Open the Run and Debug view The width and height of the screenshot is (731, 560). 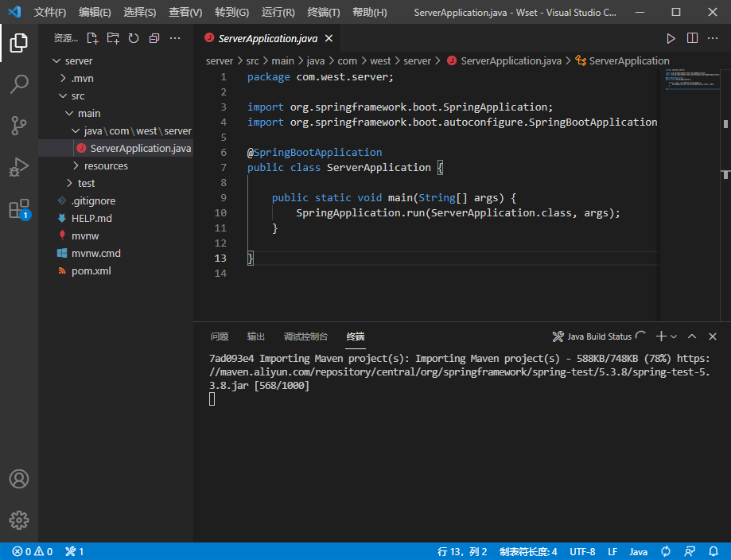click(x=18, y=167)
